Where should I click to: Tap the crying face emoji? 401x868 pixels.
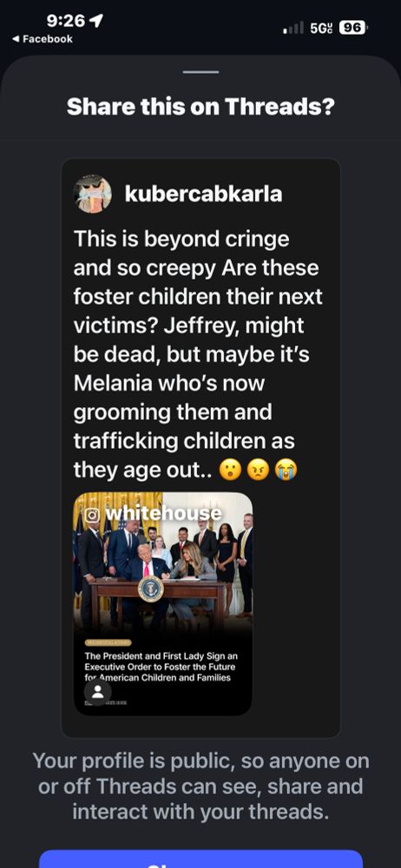pos(286,471)
